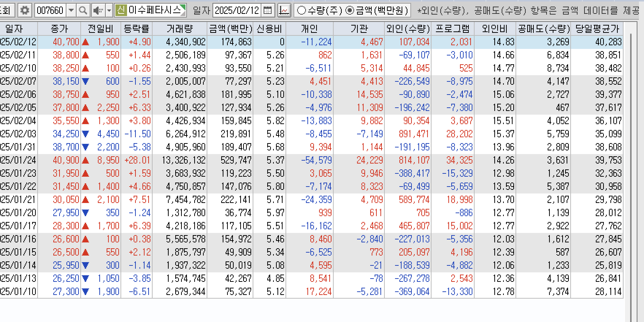The width and height of the screenshot is (644, 322).
Task: Click the 종가 column header
Action: point(59,28)
